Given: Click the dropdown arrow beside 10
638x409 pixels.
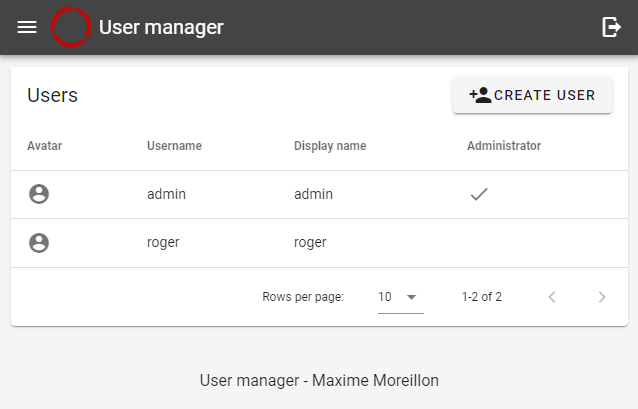Looking at the screenshot, I should 411,297.
